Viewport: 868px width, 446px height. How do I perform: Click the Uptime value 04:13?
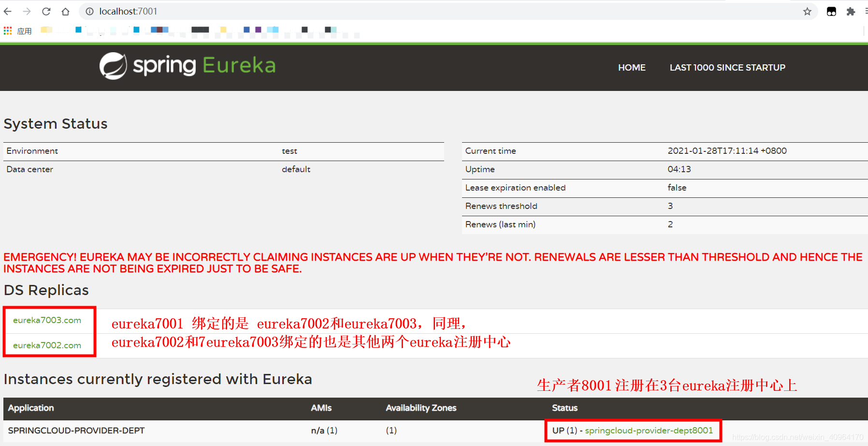(x=679, y=169)
